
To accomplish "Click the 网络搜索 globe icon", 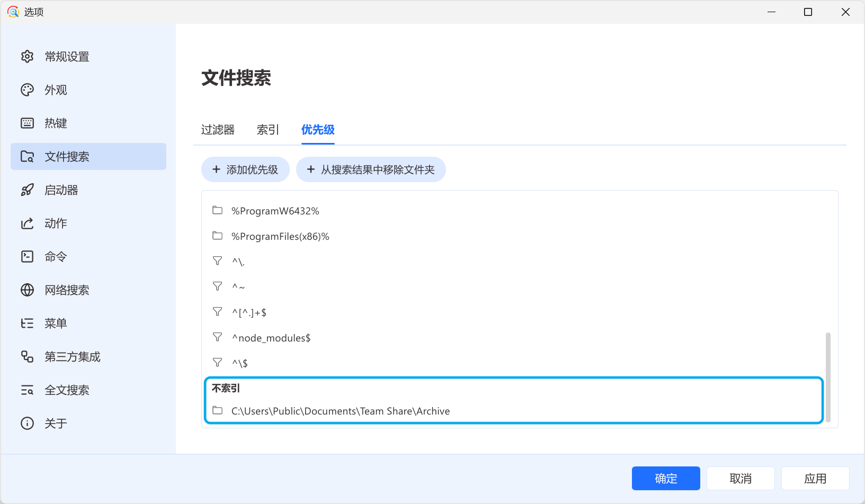I will [x=27, y=290].
